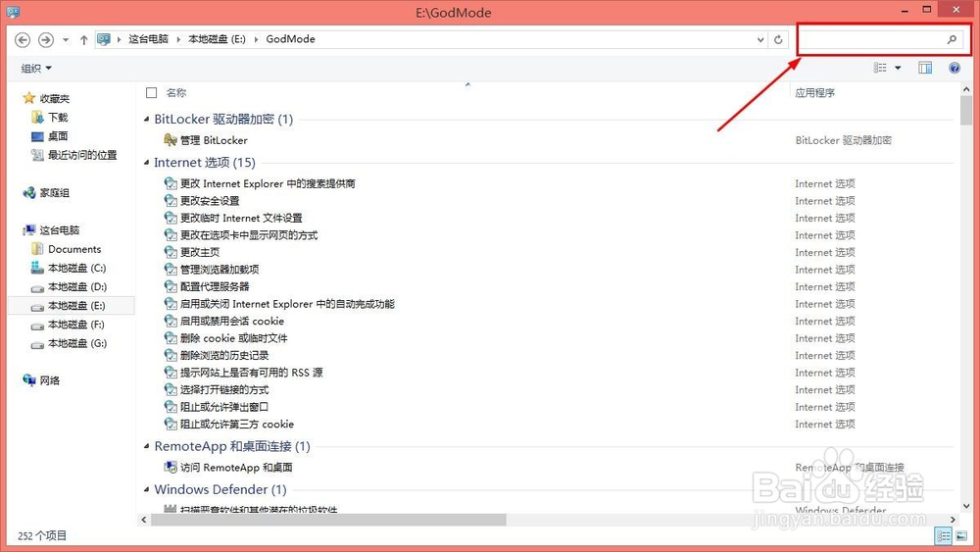The width and height of the screenshot is (980, 552).
Task: Sort by the 名称 column header
Action: coord(176,92)
